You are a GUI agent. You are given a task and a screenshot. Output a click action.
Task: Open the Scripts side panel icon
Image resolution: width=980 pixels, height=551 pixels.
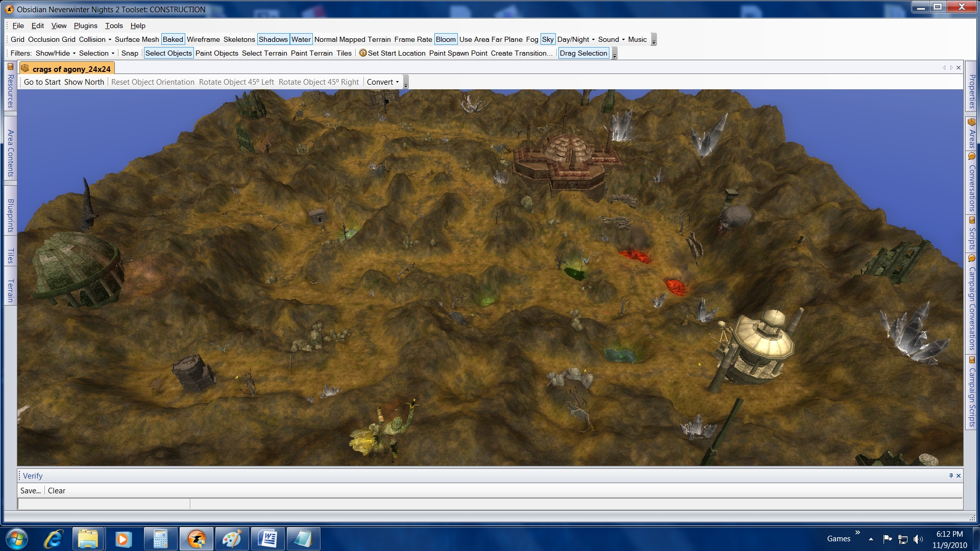(x=971, y=220)
